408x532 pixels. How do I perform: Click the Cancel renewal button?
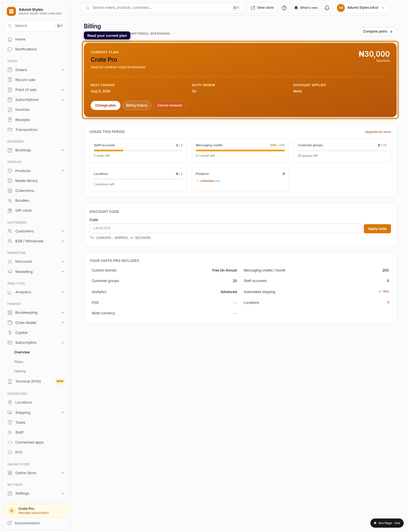pos(169,105)
